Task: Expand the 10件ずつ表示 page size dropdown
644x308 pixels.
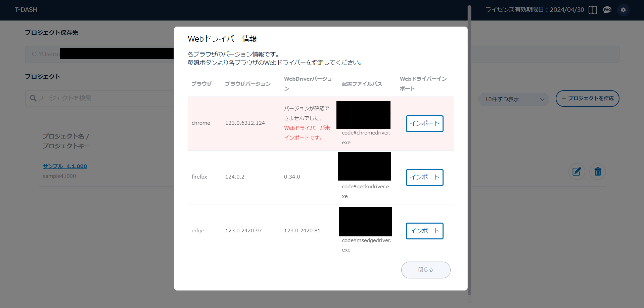Action: point(513,100)
